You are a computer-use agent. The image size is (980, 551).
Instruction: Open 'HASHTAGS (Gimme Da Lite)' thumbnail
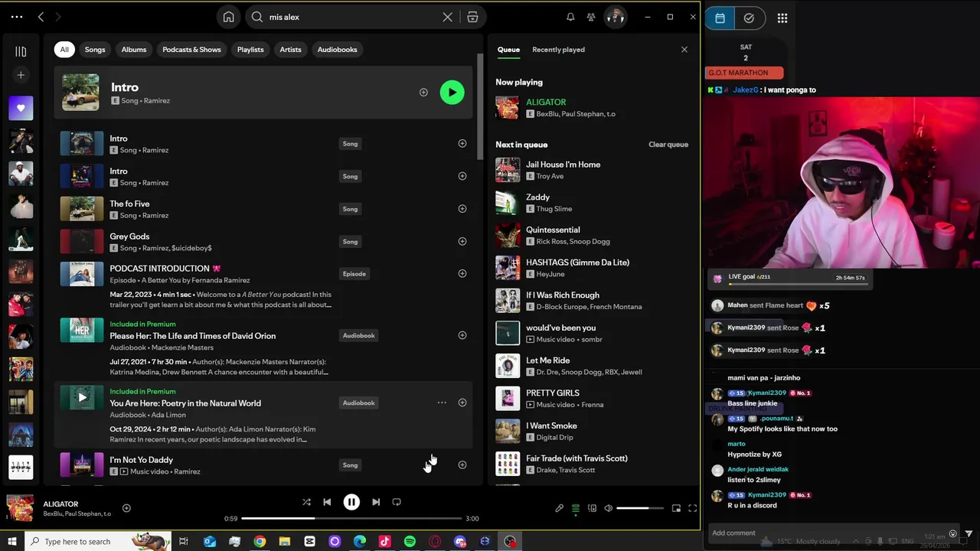coord(508,268)
